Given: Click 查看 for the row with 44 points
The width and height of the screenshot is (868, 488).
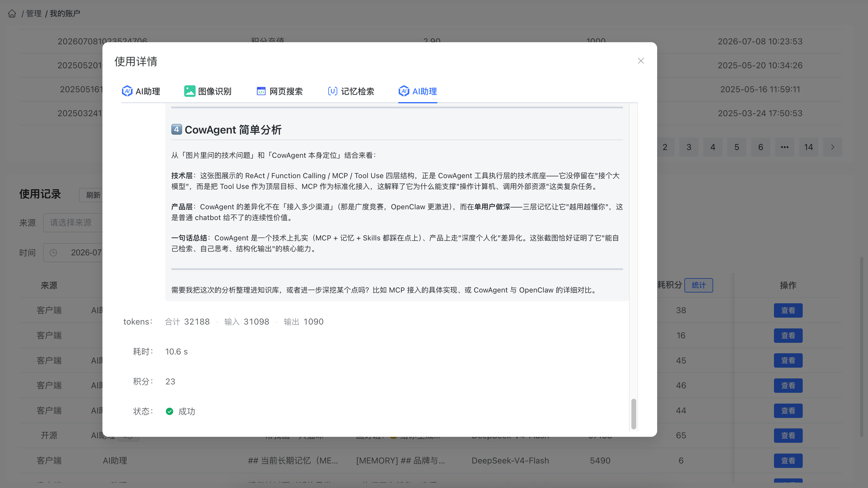Looking at the screenshot, I should [x=788, y=410].
